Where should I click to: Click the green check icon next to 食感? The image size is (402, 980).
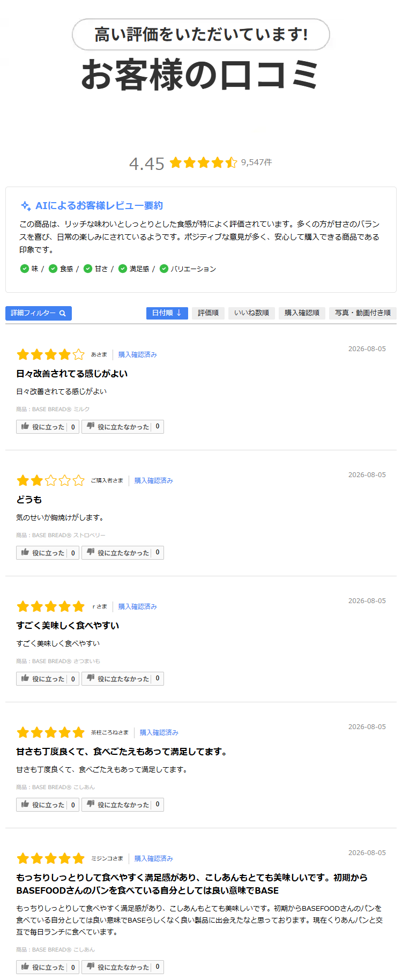pos(53,269)
